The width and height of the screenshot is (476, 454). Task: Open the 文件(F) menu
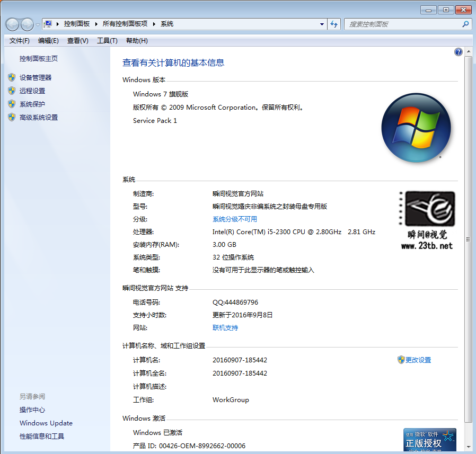20,41
